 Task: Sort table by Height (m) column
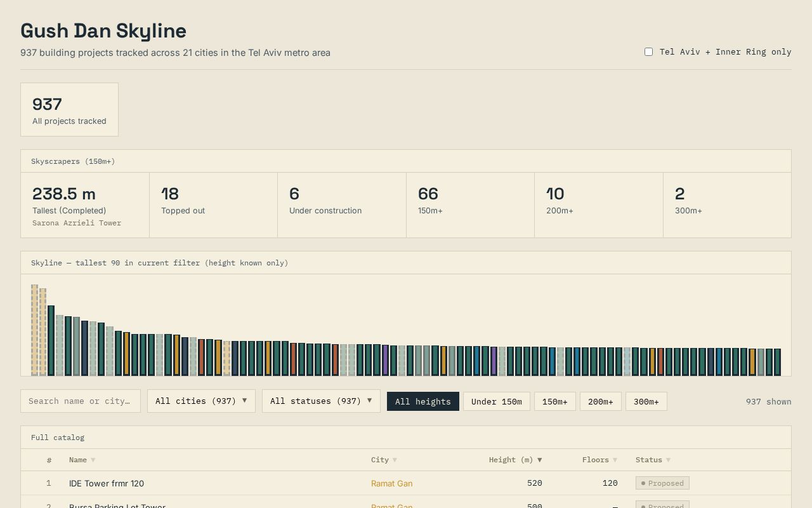tap(516, 460)
